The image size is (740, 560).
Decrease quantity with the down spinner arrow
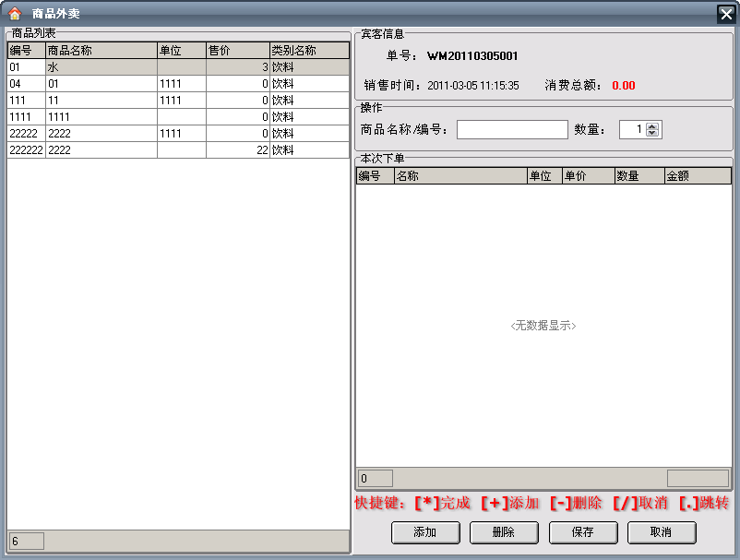652,133
